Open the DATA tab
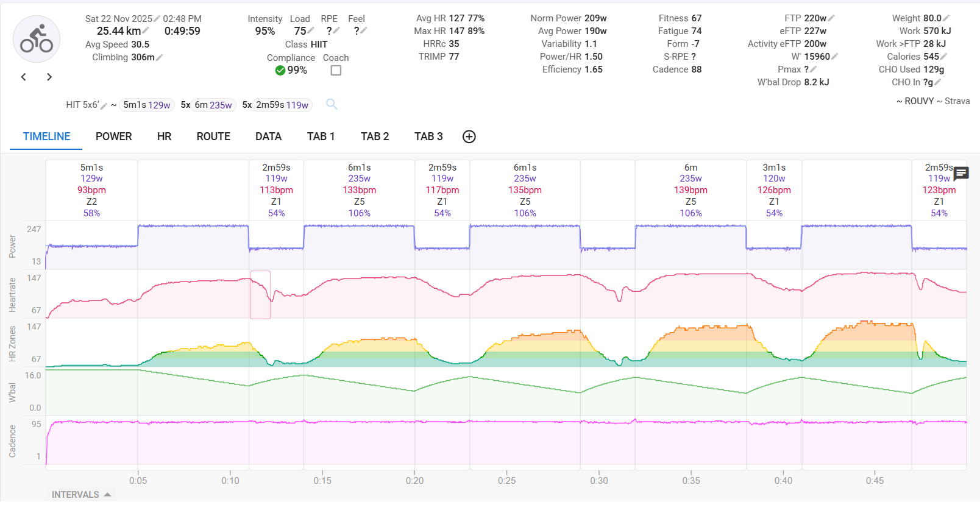 tap(268, 136)
